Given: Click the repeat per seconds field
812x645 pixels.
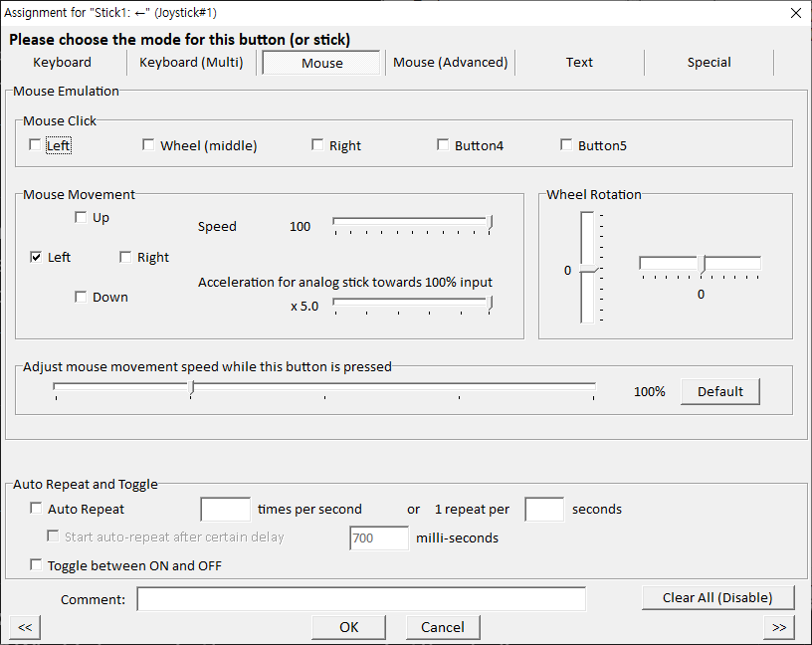Looking at the screenshot, I should 544,510.
